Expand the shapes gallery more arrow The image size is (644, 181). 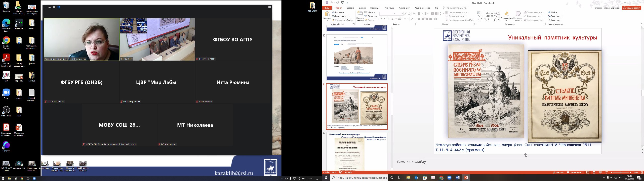[x=499, y=20]
